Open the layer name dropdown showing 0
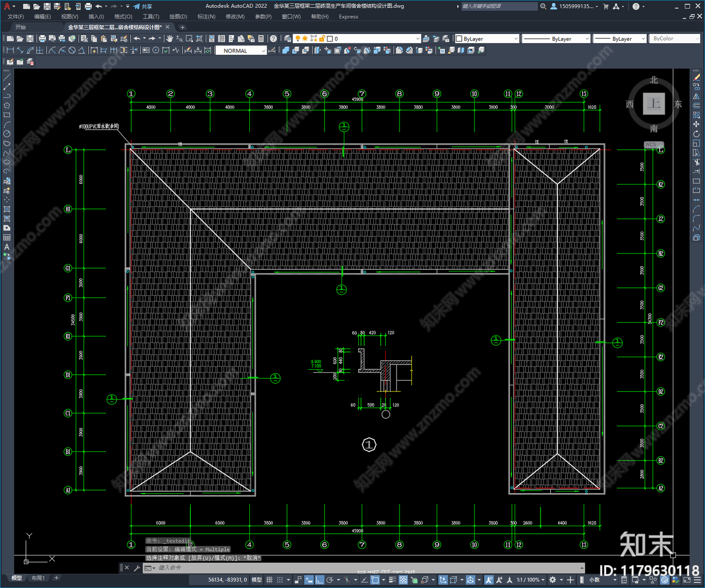Viewport: 705px width, 588px height. point(357,39)
